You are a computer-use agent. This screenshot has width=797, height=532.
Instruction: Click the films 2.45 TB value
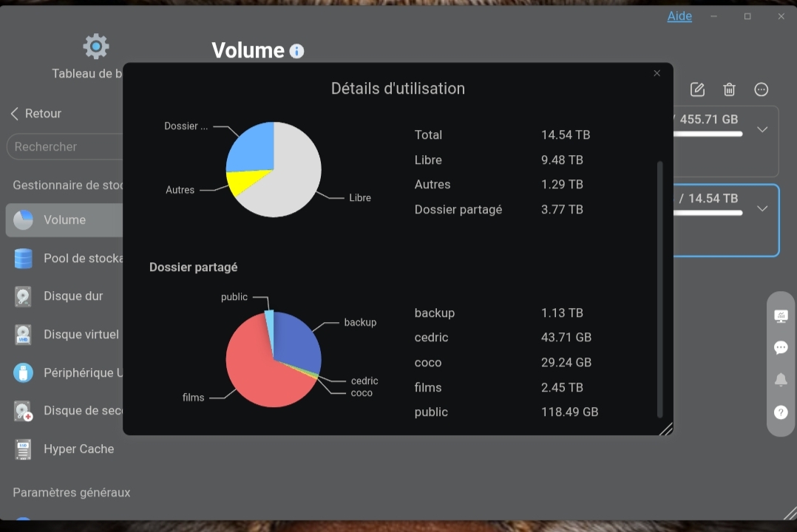click(x=562, y=387)
